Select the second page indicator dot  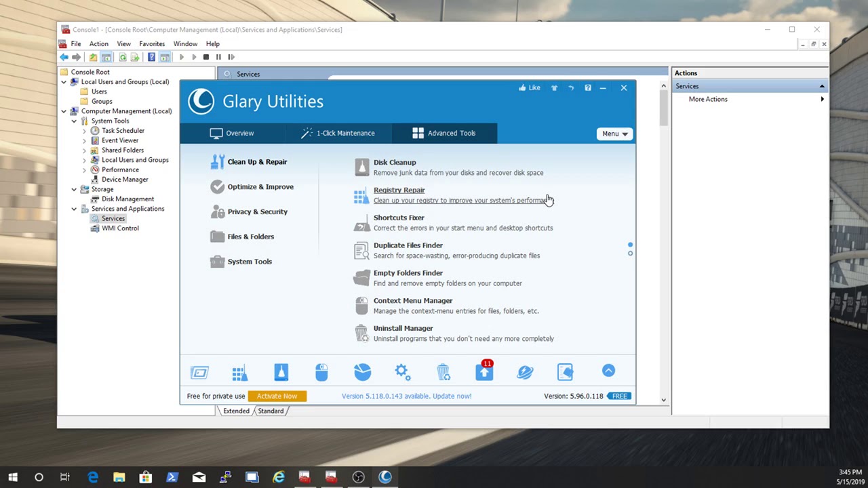pos(630,253)
